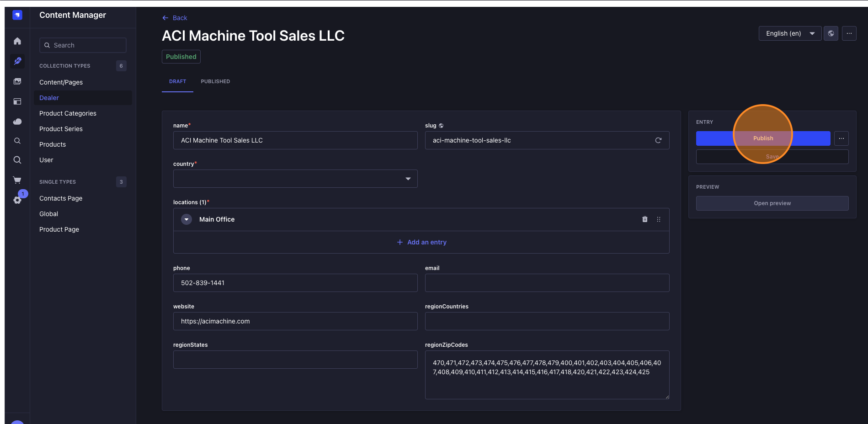Click the ACI Machine Tool Sales LLC title
868x424 pixels.
[x=253, y=36]
